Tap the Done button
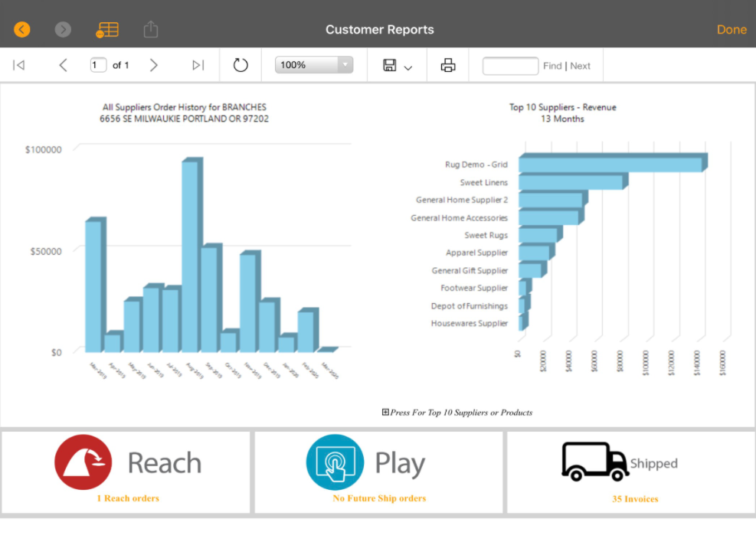The height and width of the screenshot is (545, 756). pyautogui.click(x=731, y=29)
